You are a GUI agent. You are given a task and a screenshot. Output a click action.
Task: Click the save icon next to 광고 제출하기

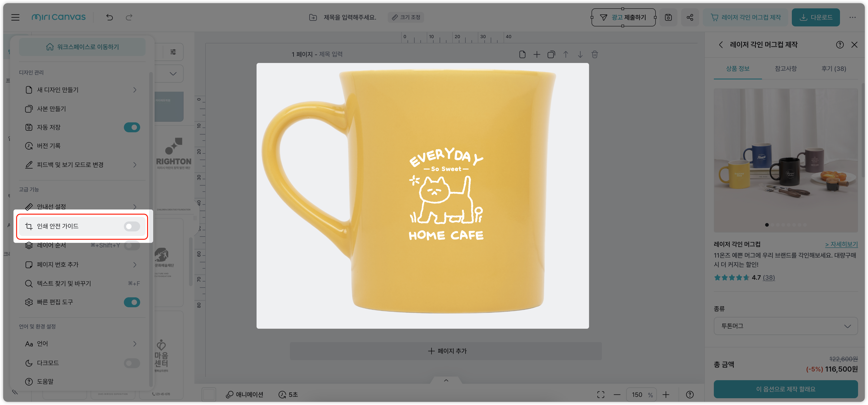(x=668, y=17)
